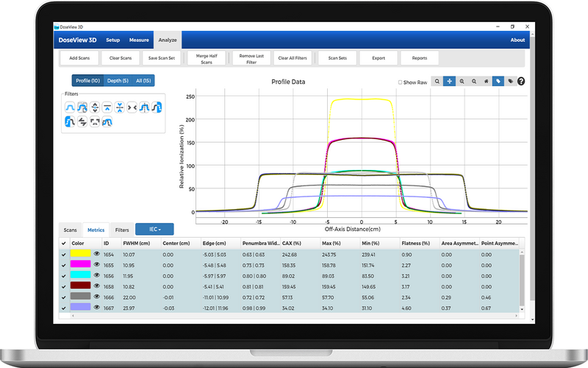Click the Export button

[378, 57]
